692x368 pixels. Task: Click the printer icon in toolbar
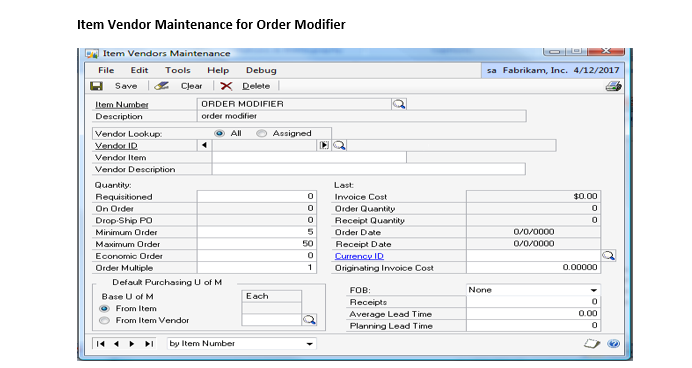click(x=613, y=86)
